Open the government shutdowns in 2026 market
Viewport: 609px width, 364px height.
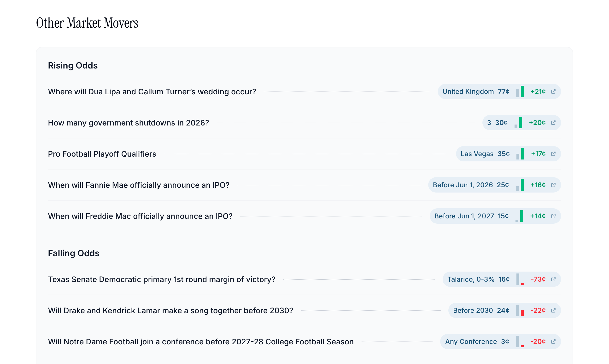[128, 123]
